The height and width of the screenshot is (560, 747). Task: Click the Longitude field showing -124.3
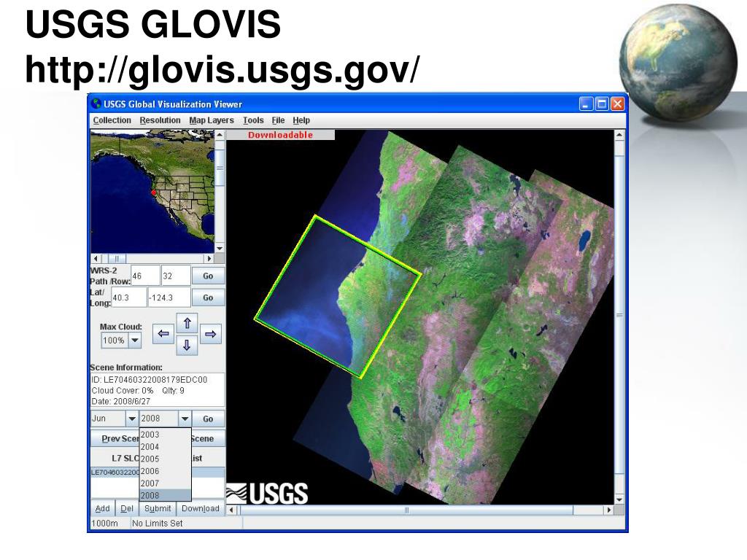click(169, 297)
